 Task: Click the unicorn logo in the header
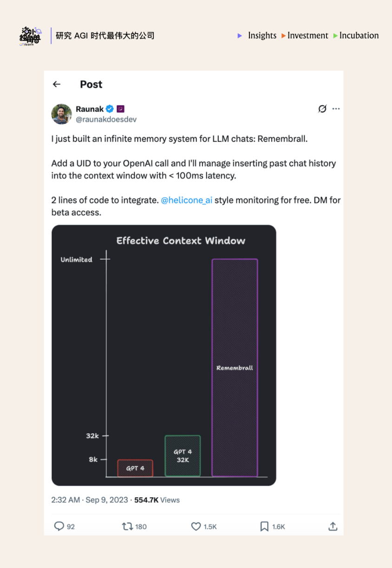(x=30, y=36)
